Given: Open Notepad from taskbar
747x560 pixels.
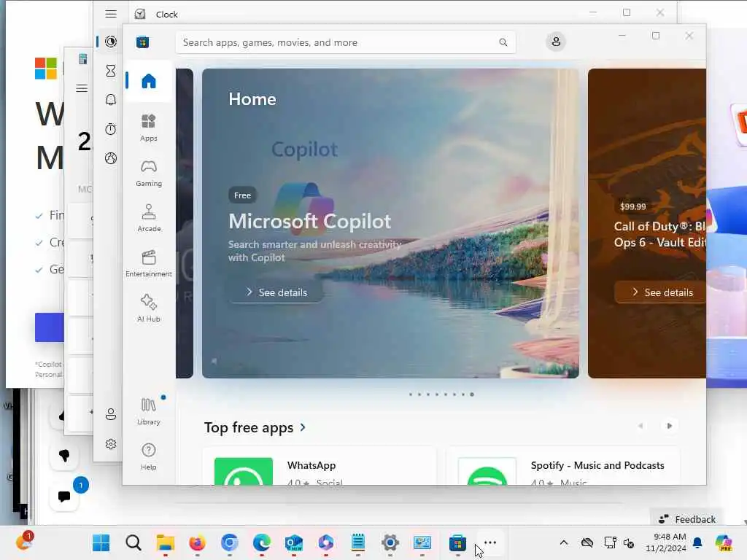Looking at the screenshot, I should pyautogui.click(x=358, y=542).
